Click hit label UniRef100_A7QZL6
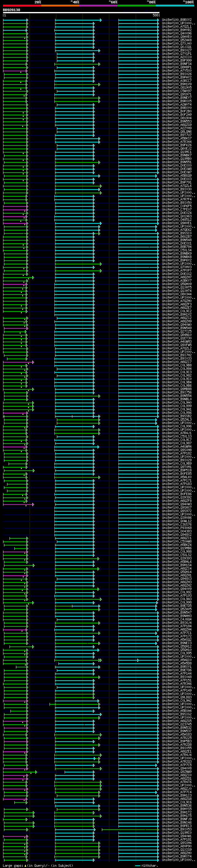 [177, 186]
